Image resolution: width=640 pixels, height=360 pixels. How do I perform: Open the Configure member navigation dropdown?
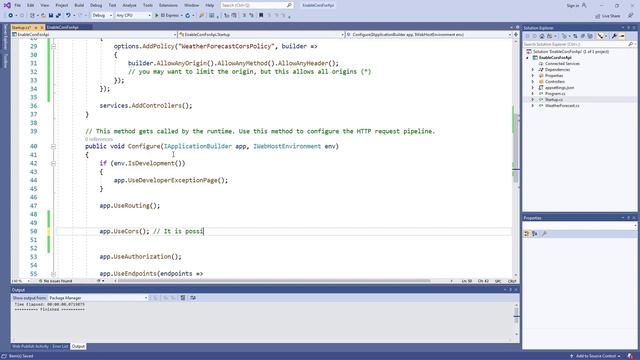coord(429,35)
